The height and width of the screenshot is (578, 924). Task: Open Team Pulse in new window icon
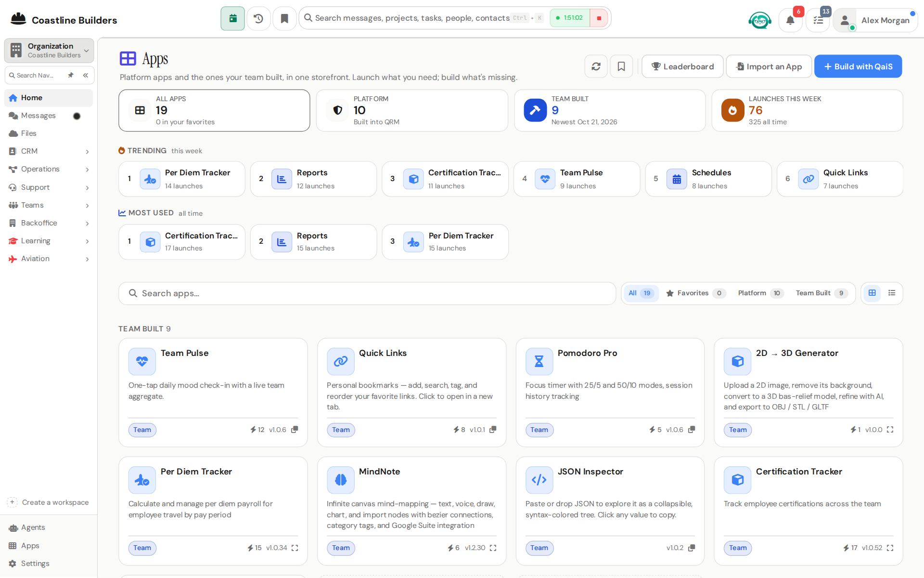(x=295, y=429)
